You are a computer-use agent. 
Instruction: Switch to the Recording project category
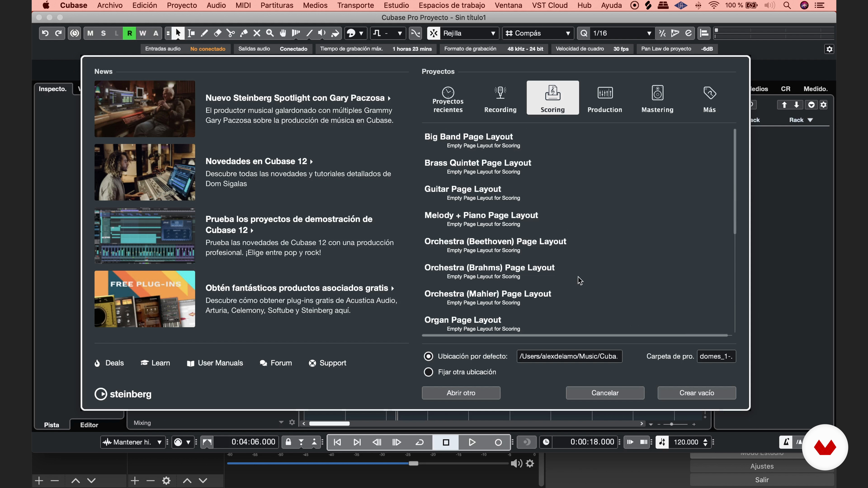point(500,98)
